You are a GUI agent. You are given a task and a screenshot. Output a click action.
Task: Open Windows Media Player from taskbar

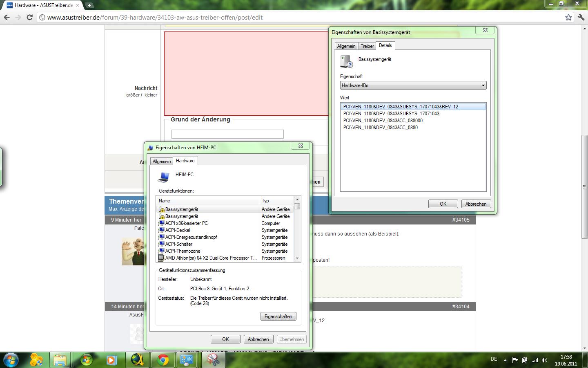(x=111, y=360)
